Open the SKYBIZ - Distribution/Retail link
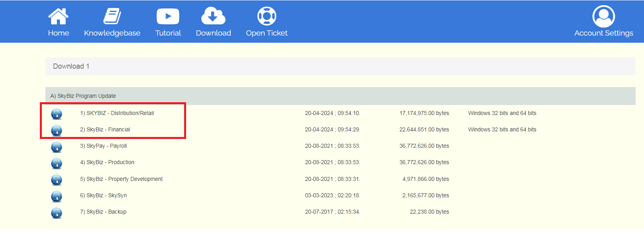Image resolution: width=644 pixels, height=234 pixels. pyautogui.click(x=117, y=113)
